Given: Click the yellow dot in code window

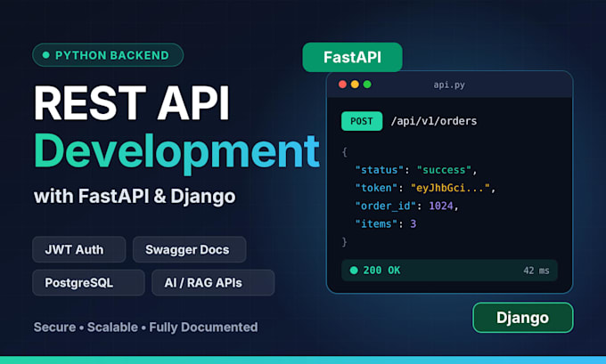Looking at the screenshot, I should [x=355, y=85].
